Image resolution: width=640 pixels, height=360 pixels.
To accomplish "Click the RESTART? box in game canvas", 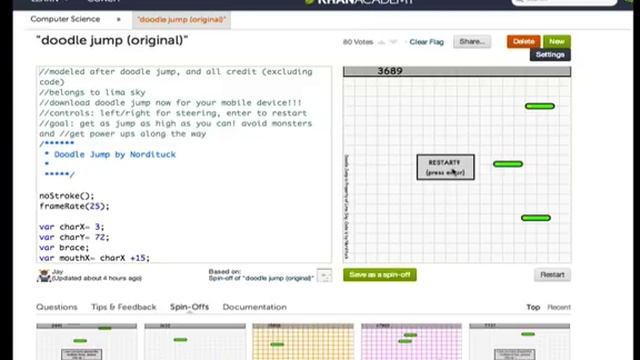I will pos(445,167).
